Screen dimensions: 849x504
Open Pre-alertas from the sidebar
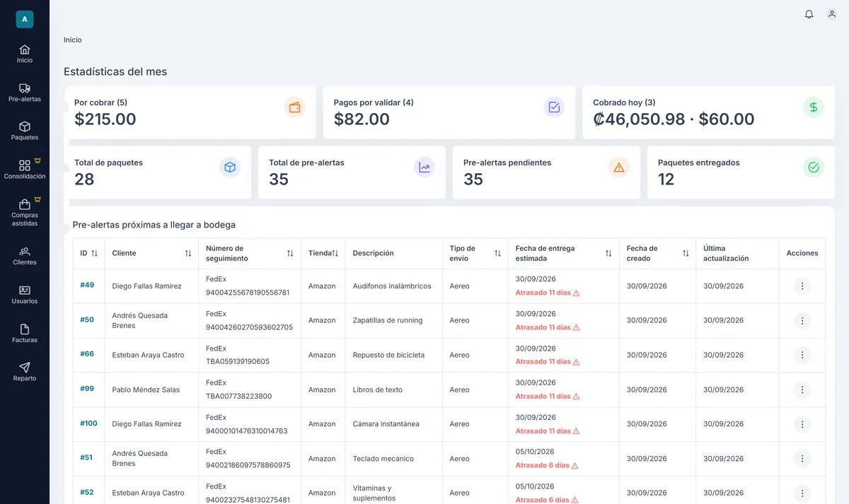pos(25,93)
